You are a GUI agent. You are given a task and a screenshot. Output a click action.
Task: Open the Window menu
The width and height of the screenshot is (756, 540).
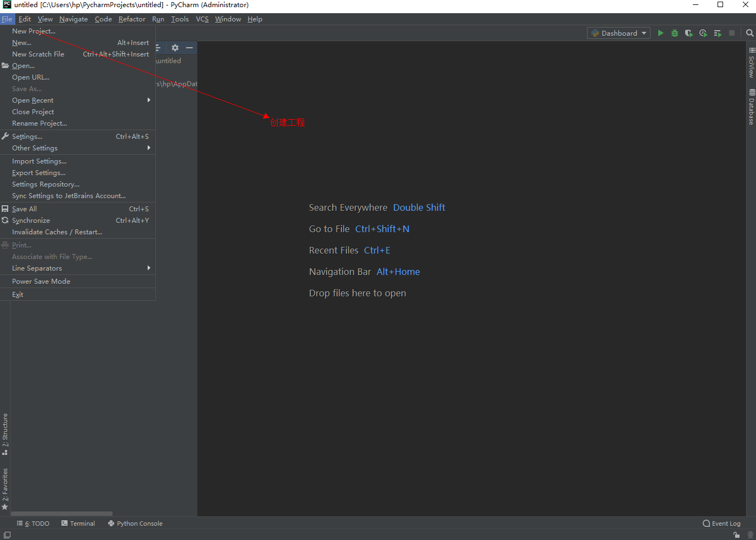coord(228,19)
